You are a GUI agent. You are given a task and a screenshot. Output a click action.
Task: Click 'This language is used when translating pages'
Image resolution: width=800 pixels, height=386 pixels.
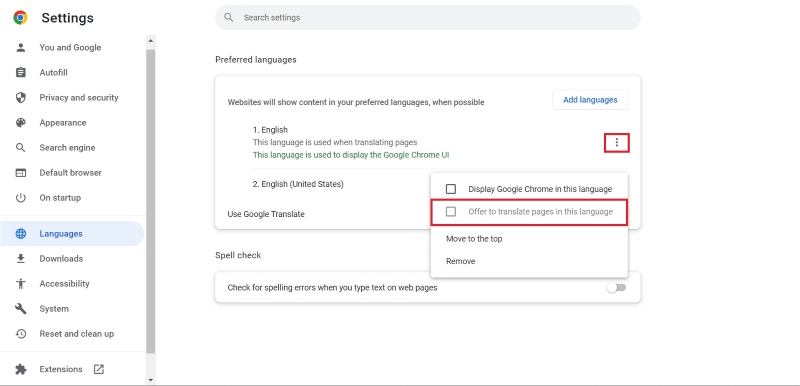click(335, 142)
